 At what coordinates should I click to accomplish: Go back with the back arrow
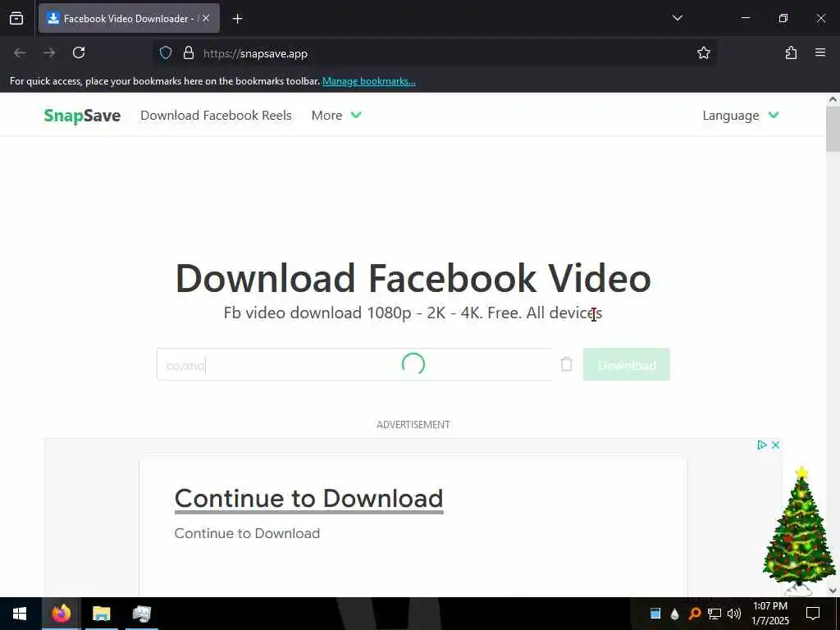(20, 52)
